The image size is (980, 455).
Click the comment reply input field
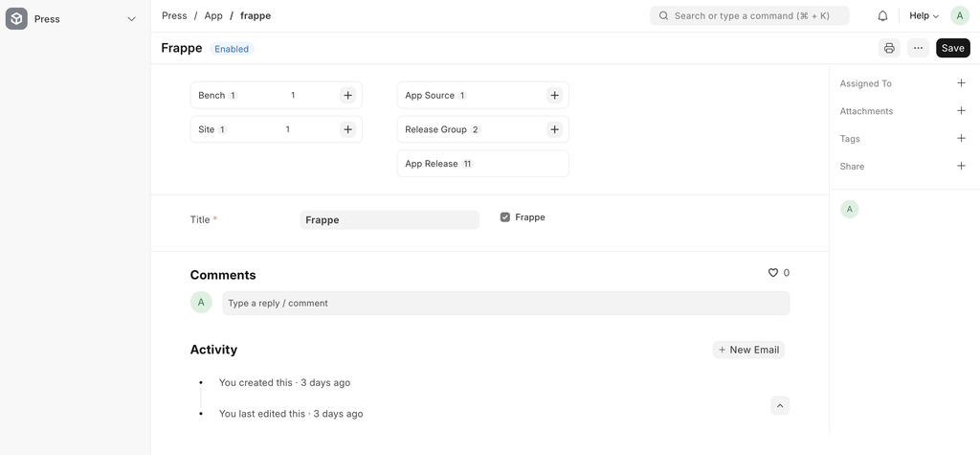pos(505,304)
